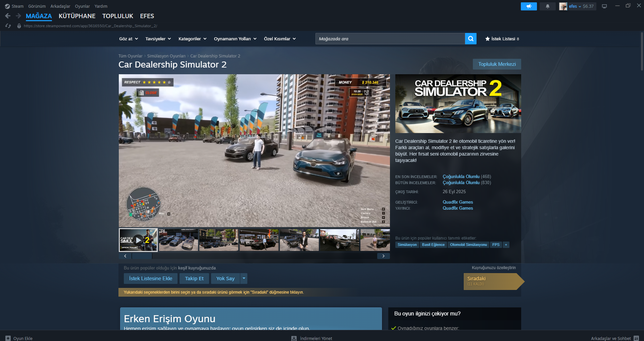Expand the Özel Kısımlar dropdown
Viewport: 644px width, 341px height.
280,39
